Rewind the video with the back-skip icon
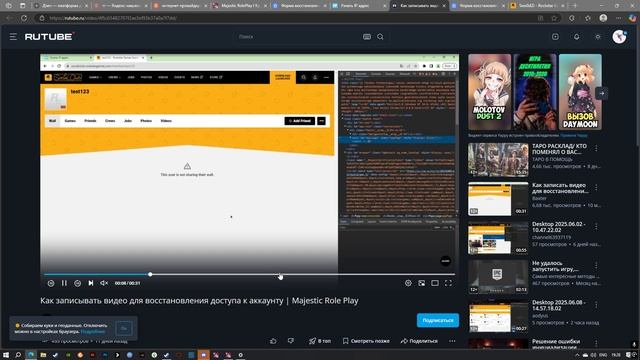Viewport: 640px width, 360px height. 51,283
